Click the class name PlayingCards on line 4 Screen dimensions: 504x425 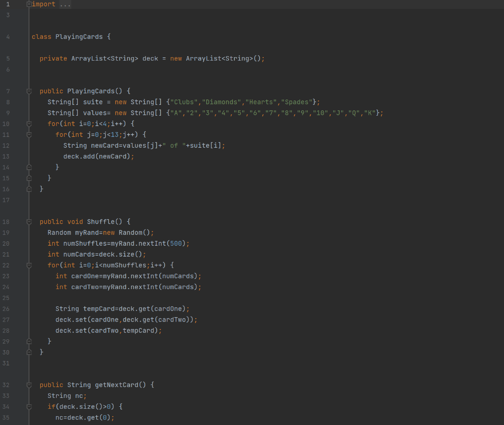[79, 36]
